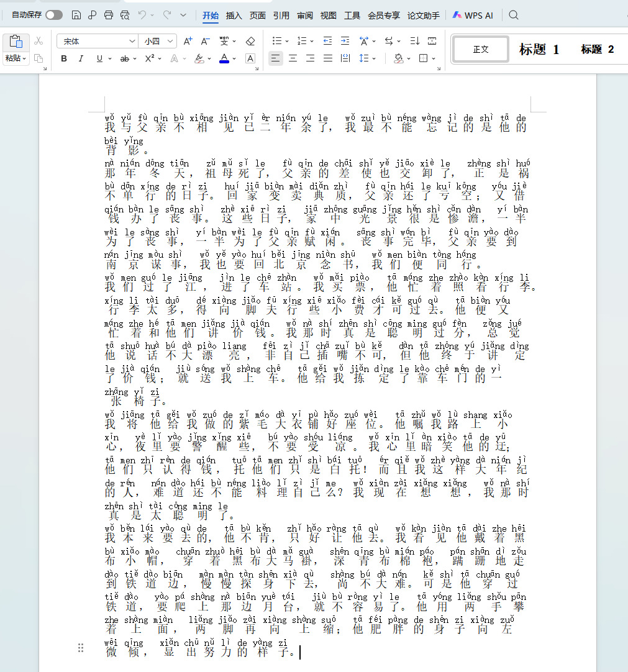Expand the underline style dropdown arrow
The width and height of the screenshot is (628, 672).
110,59
